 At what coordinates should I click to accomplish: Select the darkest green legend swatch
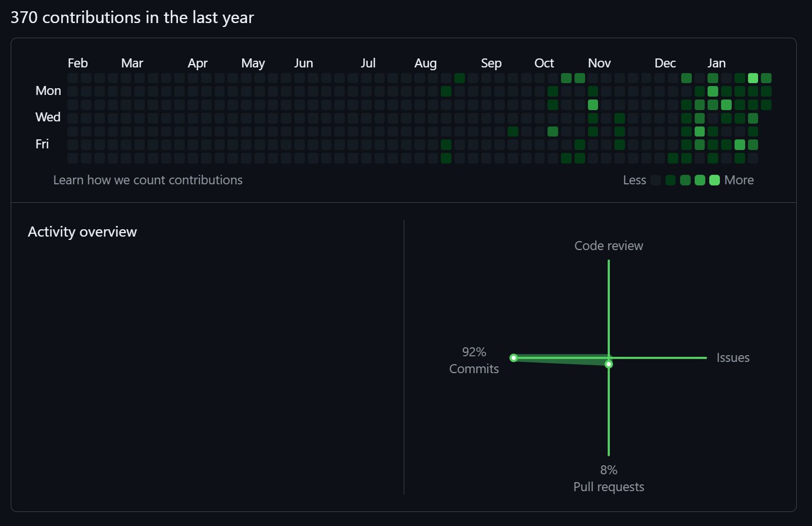[670, 180]
